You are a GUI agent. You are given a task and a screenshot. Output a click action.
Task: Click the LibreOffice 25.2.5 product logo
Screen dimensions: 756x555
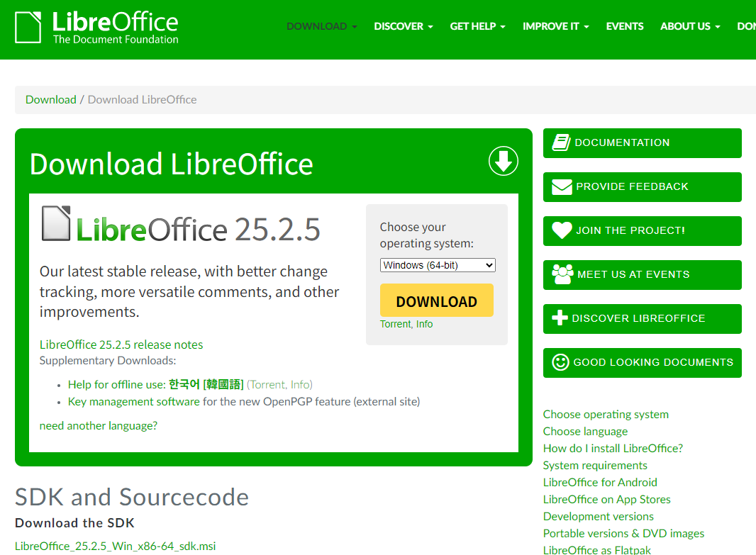coord(181,225)
